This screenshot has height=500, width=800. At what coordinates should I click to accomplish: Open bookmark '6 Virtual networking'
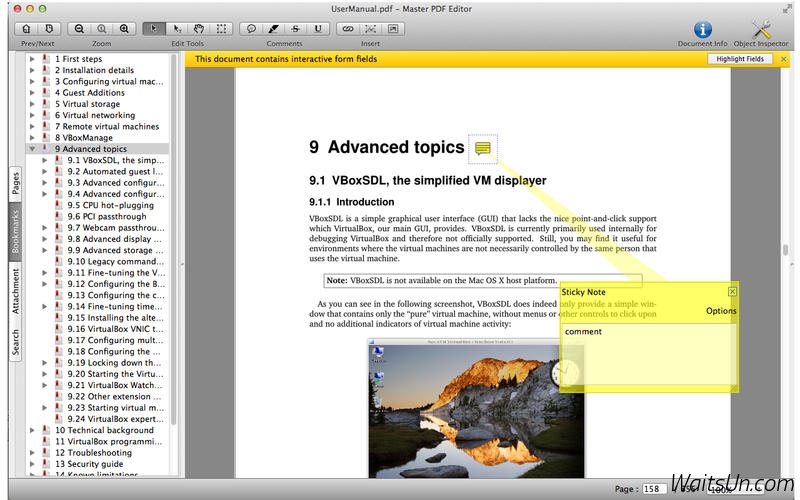click(x=95, y=115)
